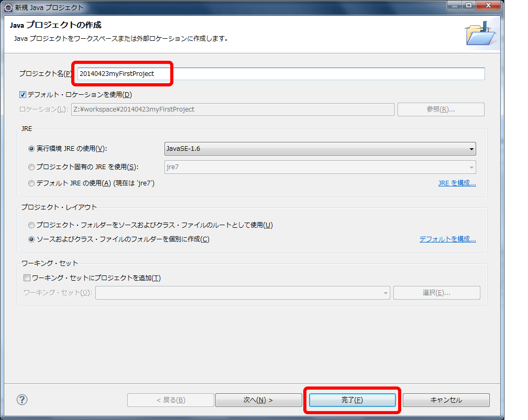Click the 'ワーキング・セット' group label
This screenshot has width=528, height=420.
click(50, 263)
